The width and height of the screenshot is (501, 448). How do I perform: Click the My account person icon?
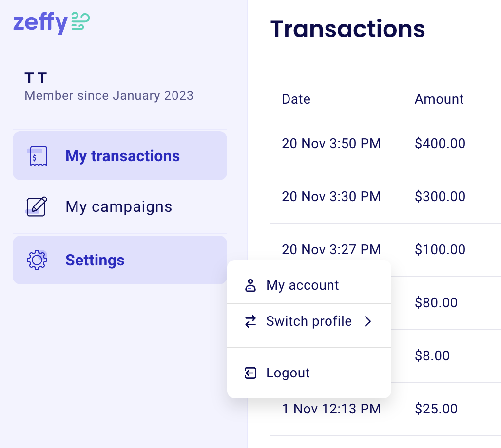250,285
